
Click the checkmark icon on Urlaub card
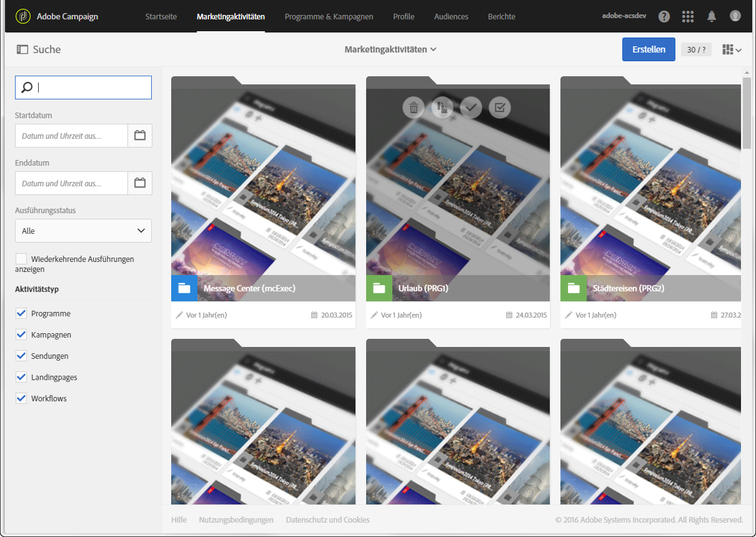click(x=471, y=108)
